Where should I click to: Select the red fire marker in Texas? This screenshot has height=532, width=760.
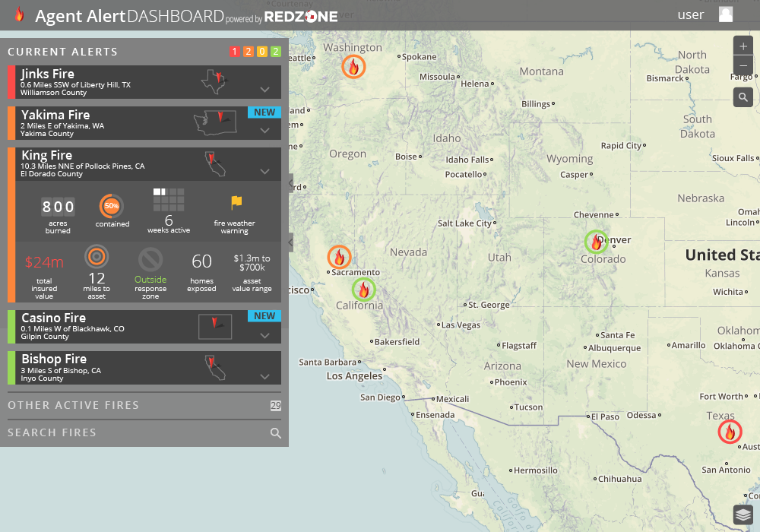[x=730, y=432]
